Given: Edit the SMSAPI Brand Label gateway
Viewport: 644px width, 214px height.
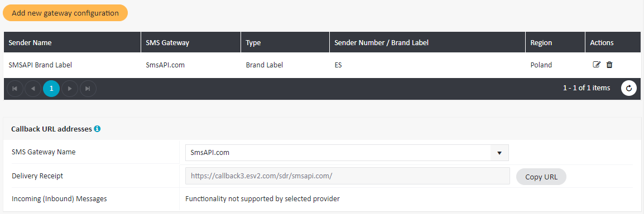Looking at the screenshot, I should (597, 65).
